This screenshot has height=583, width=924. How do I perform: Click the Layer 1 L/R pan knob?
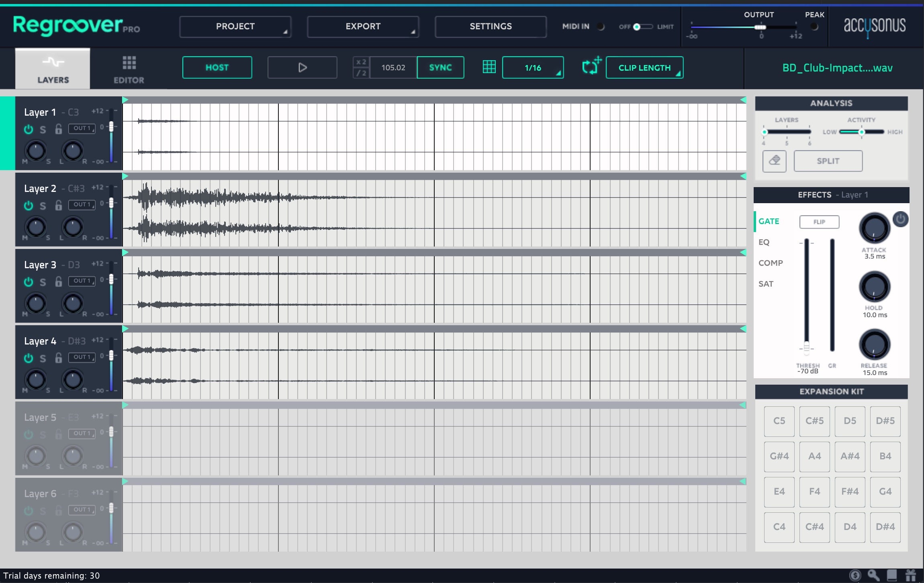point(73,151)
